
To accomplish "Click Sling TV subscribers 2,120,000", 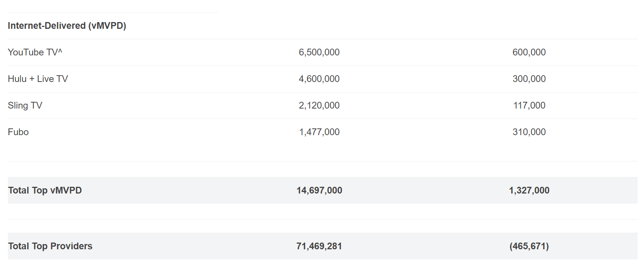I will [319, 106].
